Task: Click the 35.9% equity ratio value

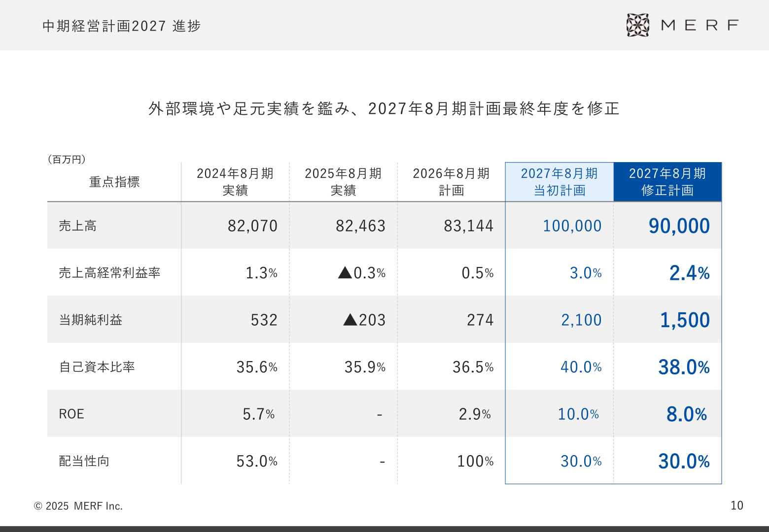Action: (365, 367)
